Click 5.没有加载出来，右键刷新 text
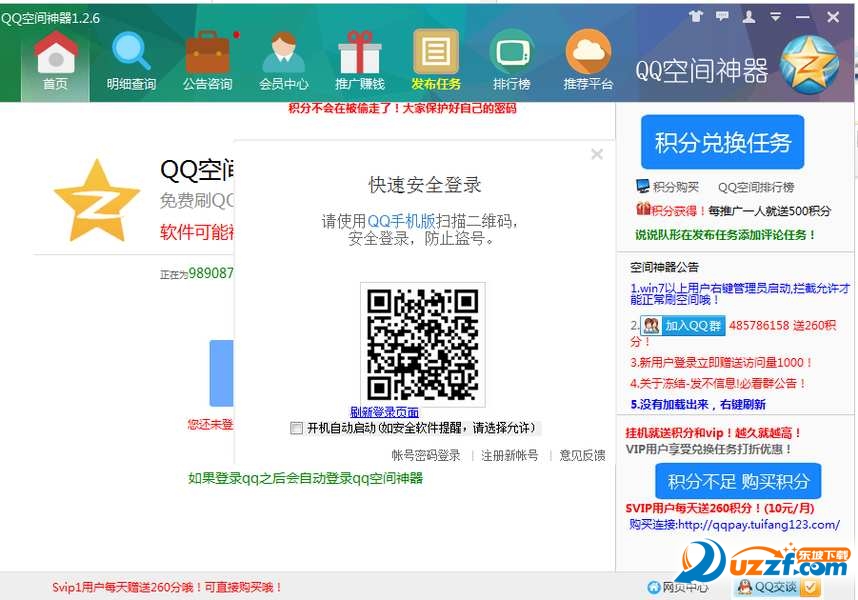 click(x=698, y=404)
